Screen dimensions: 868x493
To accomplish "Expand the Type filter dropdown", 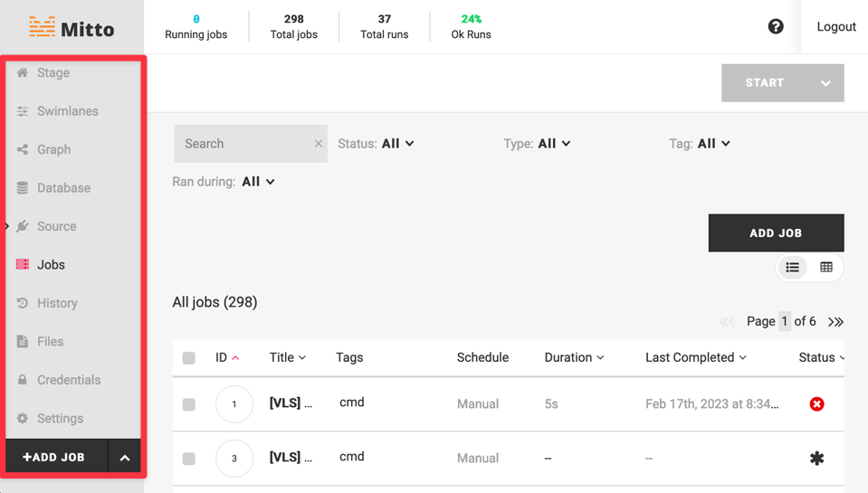I will tap(554, 144).
